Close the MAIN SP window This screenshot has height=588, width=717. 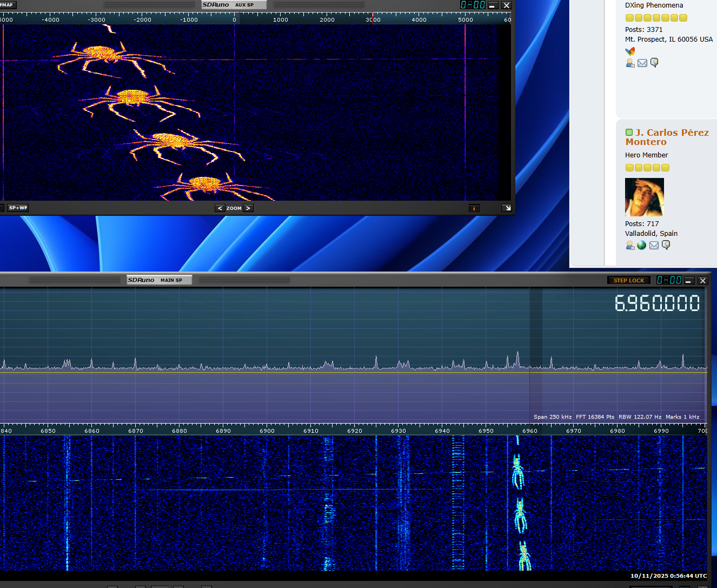coord(702,280)
